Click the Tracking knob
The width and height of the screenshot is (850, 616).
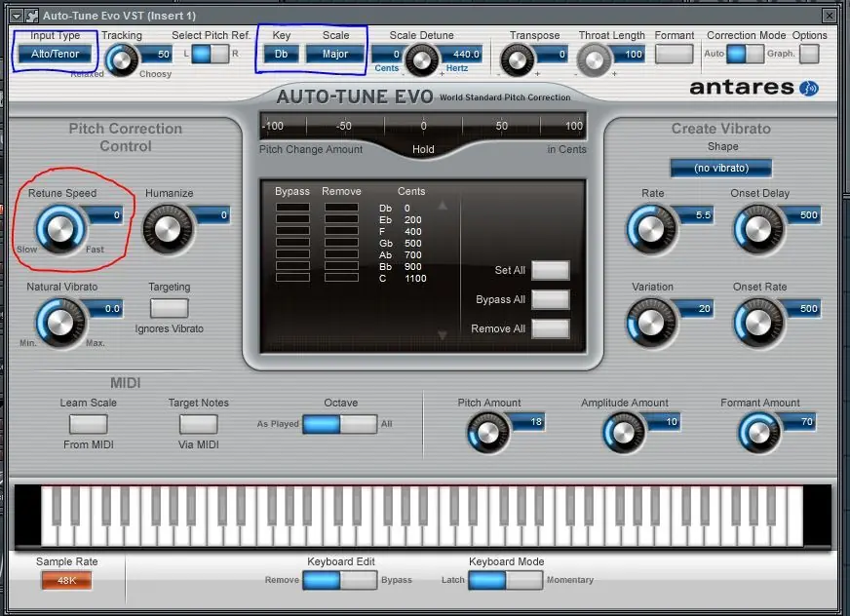coord(122,60)
